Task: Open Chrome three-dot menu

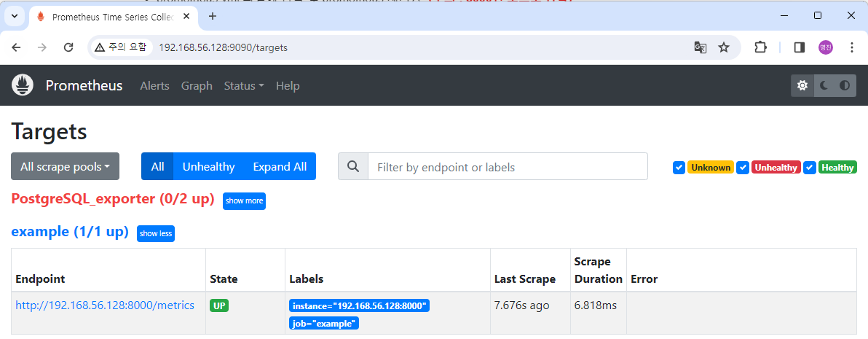Action: coord(851,47)
